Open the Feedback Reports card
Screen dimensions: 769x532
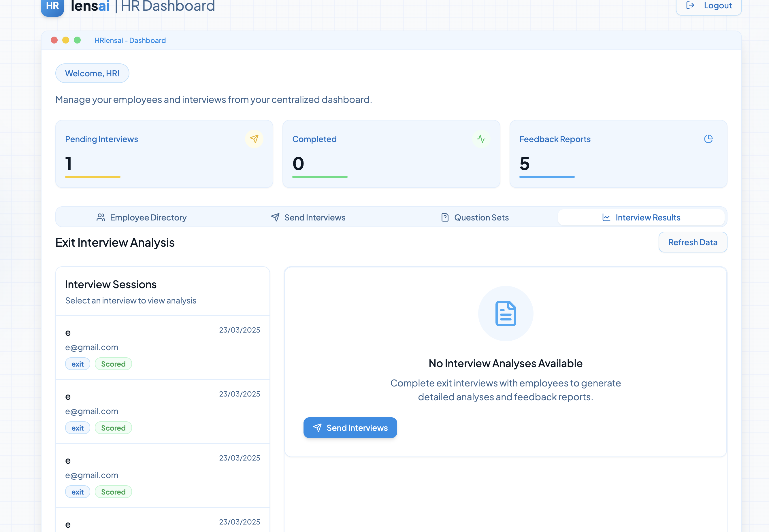click(618, 154)
